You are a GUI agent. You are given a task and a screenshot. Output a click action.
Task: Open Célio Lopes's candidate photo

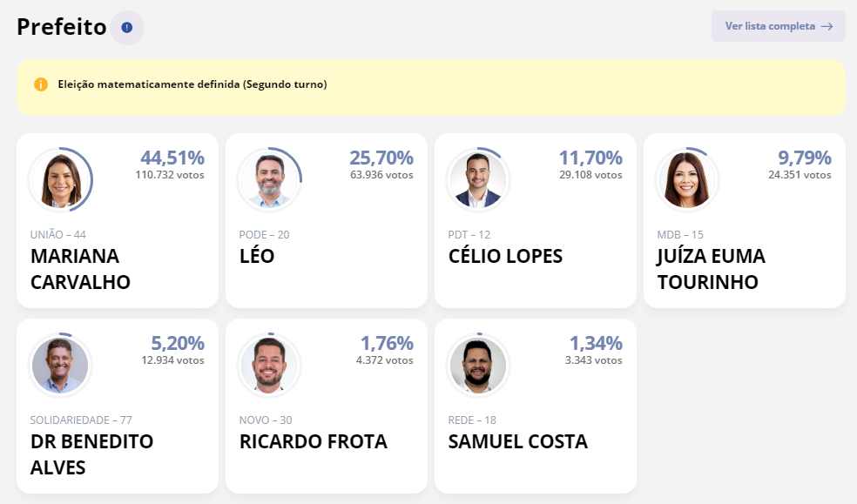[x=478, y=180]
